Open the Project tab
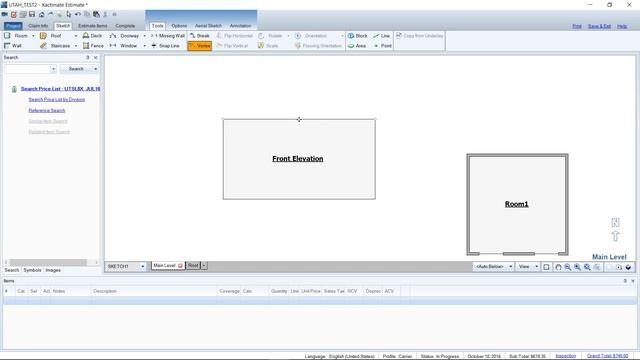Viewport: 640px width, 360px height. click(13, 26)
